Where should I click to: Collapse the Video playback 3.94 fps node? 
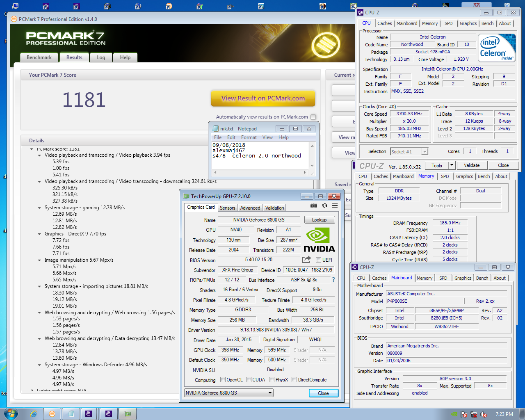coord(39,155)
